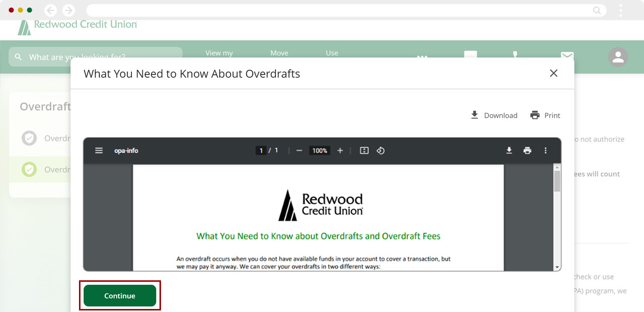Open the Use menu item
Viewport: 644px width, 312px height.
coord(332,53)
